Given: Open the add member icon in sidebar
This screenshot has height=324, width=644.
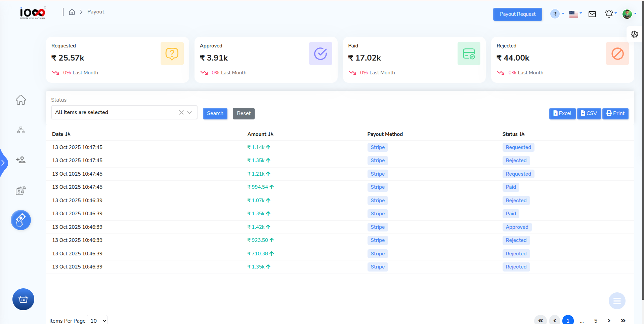Looking at the screenshot, I should (x=20, y=160).
